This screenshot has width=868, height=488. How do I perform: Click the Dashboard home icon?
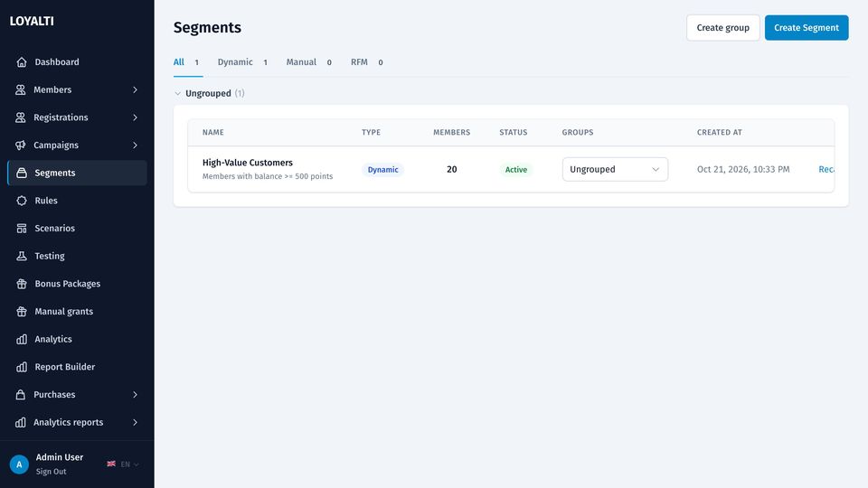pyautogui.click(x=22, y=62)
